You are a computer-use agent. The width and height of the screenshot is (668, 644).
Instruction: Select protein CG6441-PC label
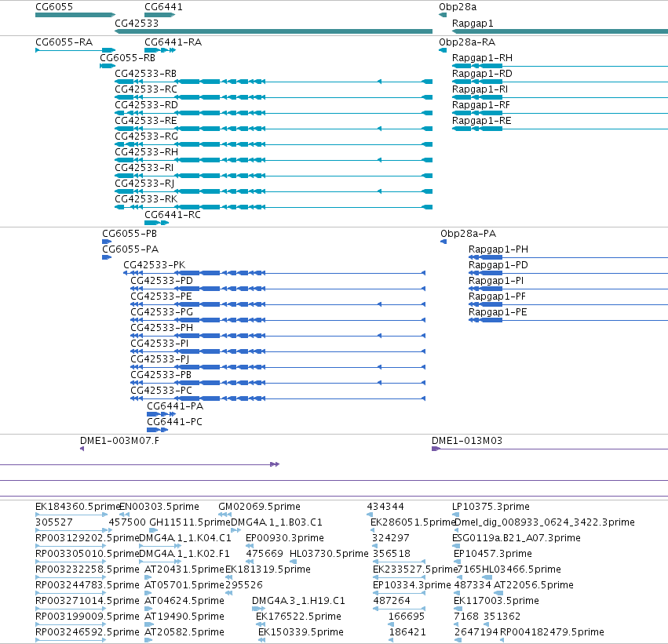[x=175, y=422]
